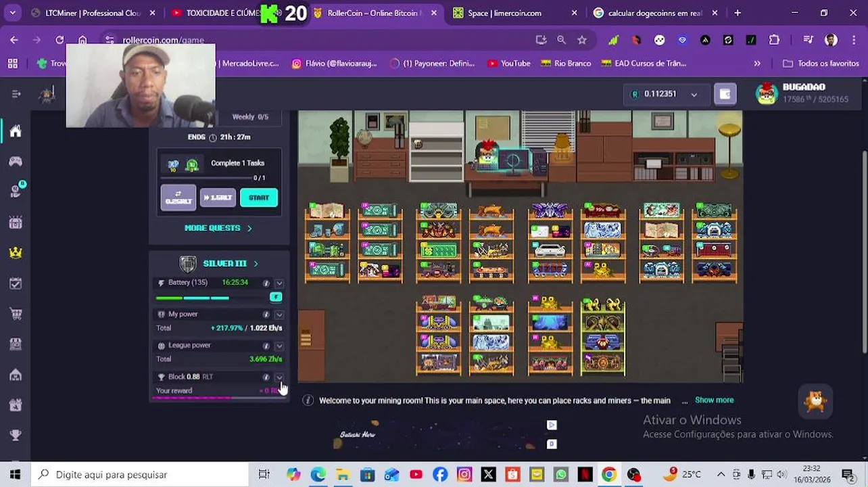This screenshot has width=868, height=487.
Task: Expand the My power section chevron
Action: pos(279,315)
